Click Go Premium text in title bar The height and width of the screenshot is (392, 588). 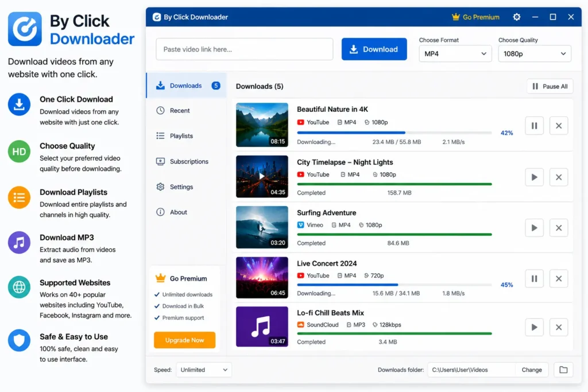tap(481, 17)
